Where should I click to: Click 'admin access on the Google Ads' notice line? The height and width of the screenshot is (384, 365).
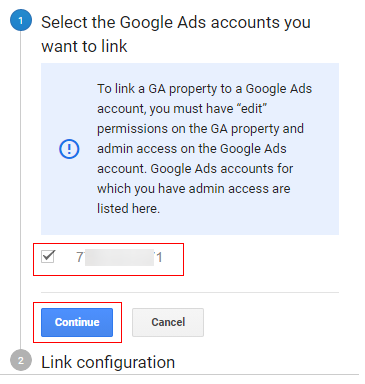(x=192, y=149)
